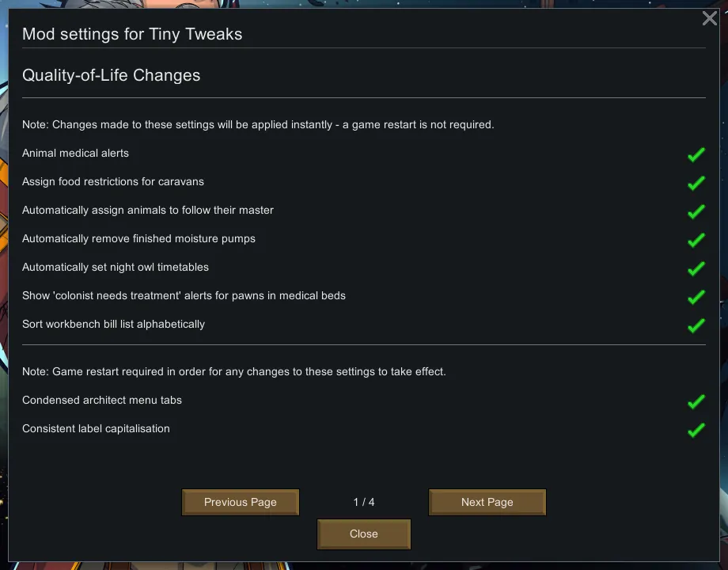Click the Automatically set night owl timetables label
This screenshot has height=570, width=728.
click(116, 267)
